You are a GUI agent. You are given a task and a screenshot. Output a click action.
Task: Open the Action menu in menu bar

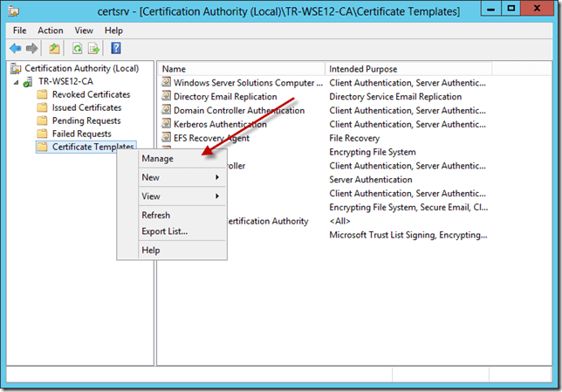pyautogui.click(x=51, y=31)
